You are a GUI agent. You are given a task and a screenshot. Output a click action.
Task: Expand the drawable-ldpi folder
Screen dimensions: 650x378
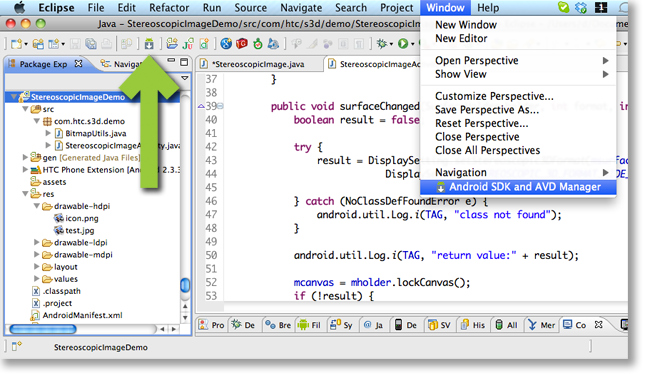(x=36, y=242)
